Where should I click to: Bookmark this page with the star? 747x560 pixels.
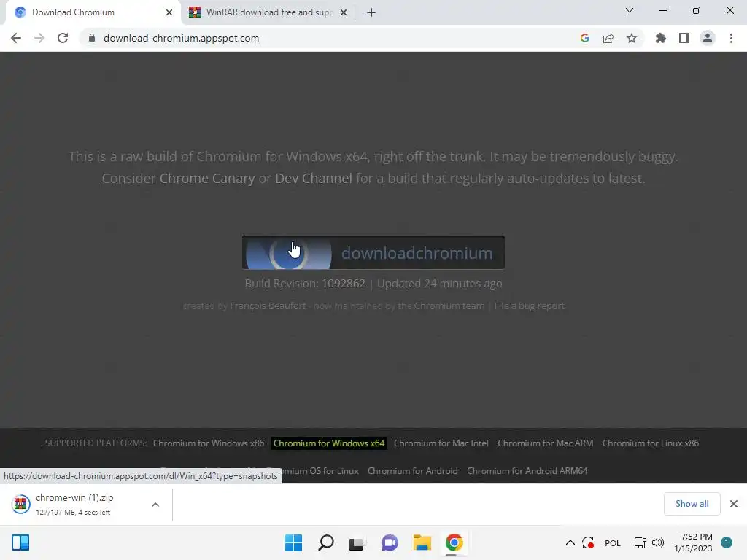tap(632, 38)
